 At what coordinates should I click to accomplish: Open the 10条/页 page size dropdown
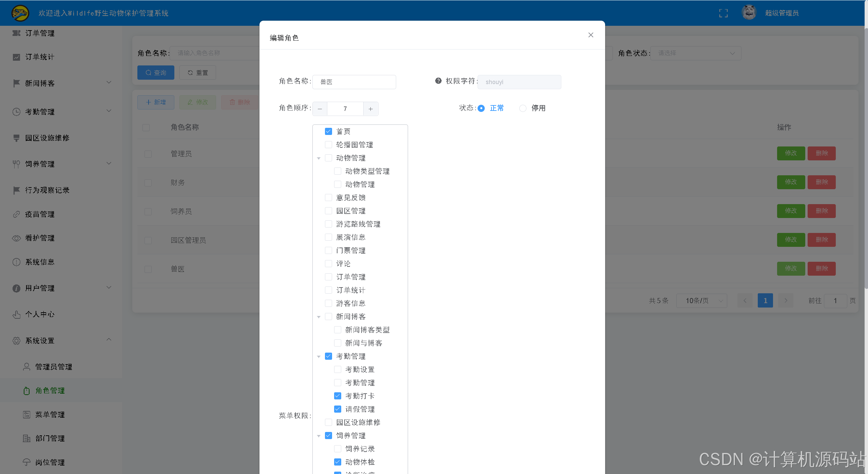pyautogui.click(x=701, y=301)
